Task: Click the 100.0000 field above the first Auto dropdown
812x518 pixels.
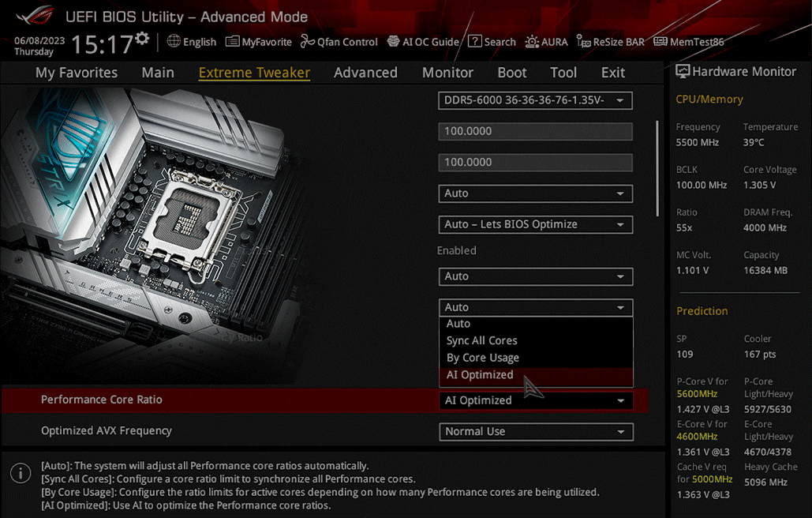Action: (x=536, y=163)
